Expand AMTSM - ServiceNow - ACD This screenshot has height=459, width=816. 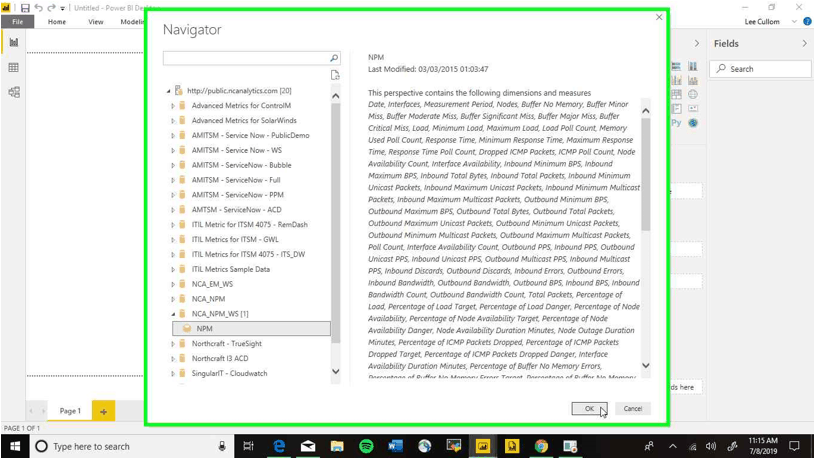[x=173, y=210]
